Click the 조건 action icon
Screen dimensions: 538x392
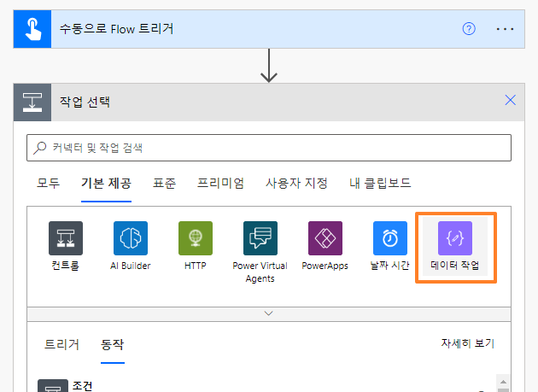(52, 386)
